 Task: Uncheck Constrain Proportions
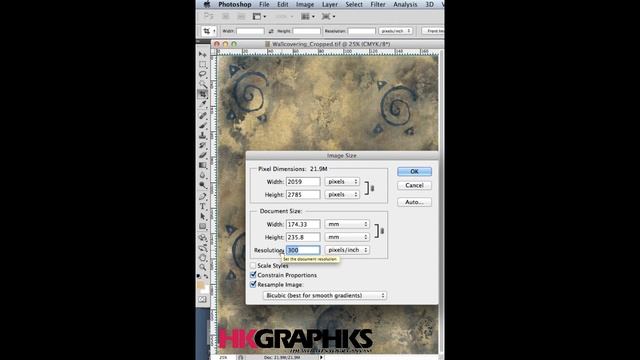(x=253, y=275)
